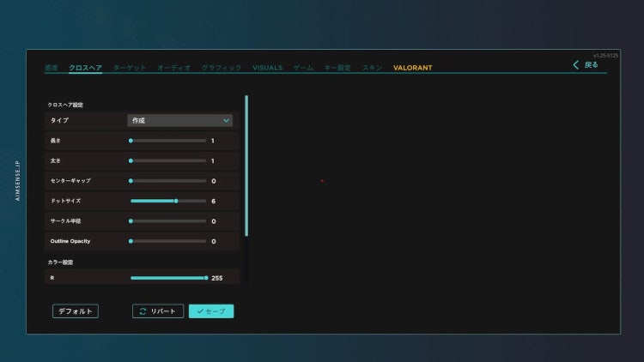Click the red crosshair preview dot

point(322,181)
